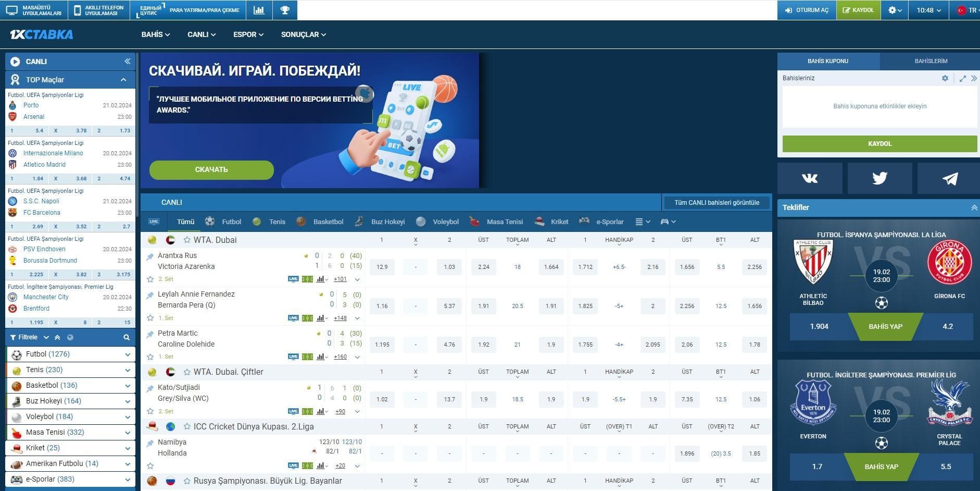The image size is (980, 491).
Task: Open the Telegram social link
Action: coord(949,178)
